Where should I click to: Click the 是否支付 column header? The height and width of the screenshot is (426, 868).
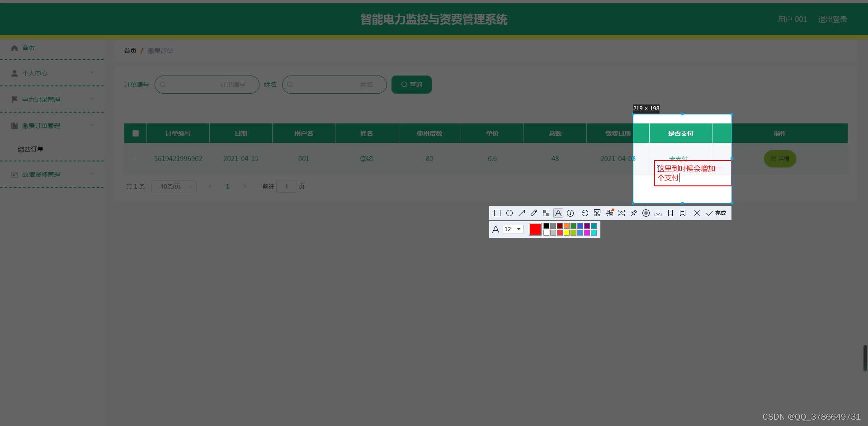[x=681, y=133]
